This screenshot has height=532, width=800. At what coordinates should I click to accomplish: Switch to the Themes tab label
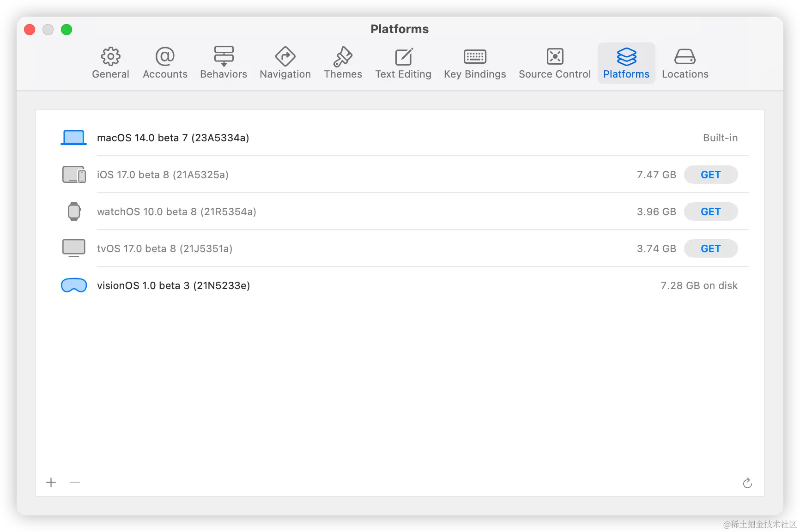343,74
